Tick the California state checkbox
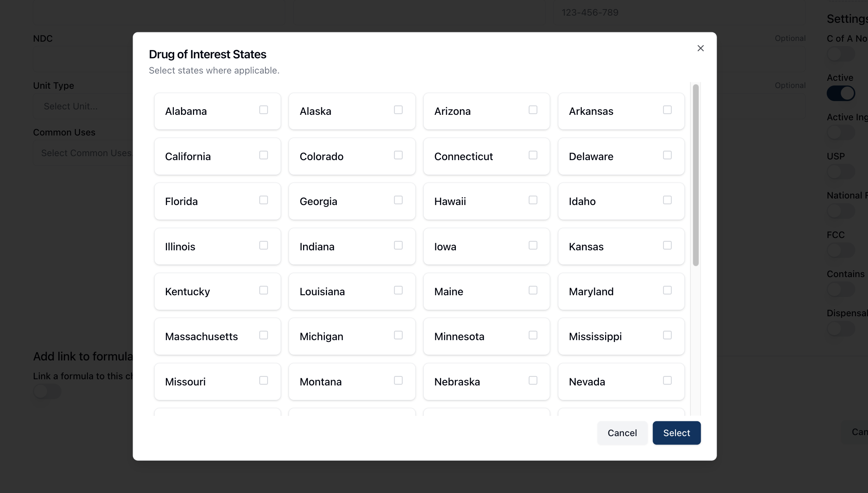The image size is (868, 493). pos(264,155)
